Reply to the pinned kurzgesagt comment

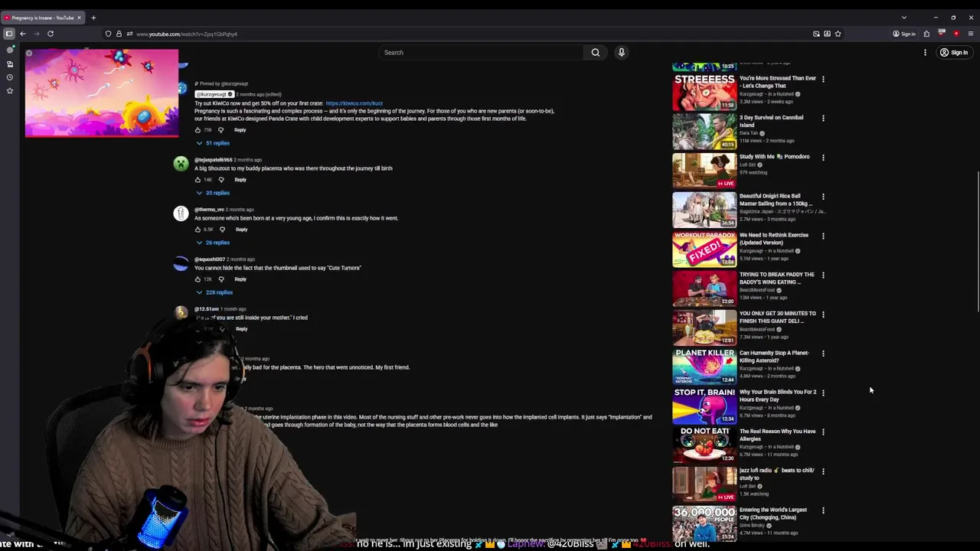pos(240,130)
